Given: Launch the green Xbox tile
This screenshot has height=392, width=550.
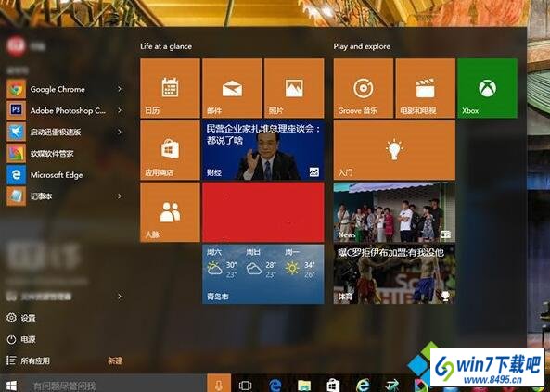Looking at the screenshot, I should (487, 88).
